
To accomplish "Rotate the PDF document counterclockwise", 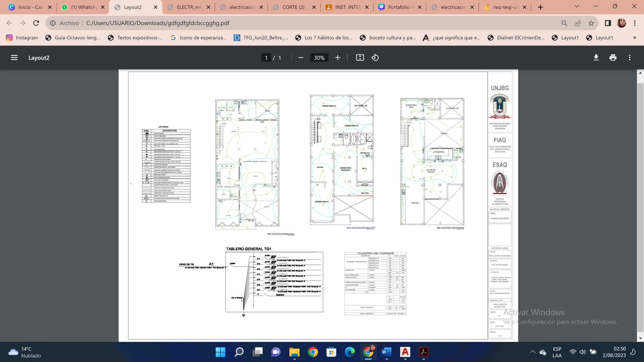I will click(375, 58).
